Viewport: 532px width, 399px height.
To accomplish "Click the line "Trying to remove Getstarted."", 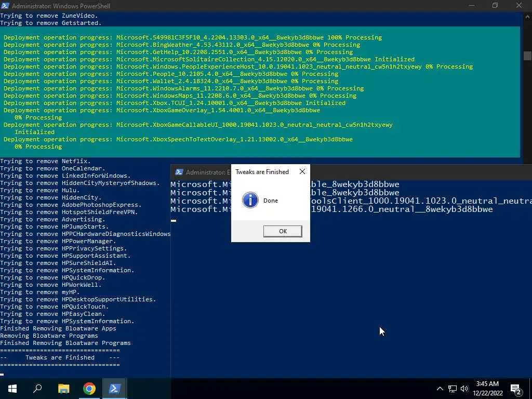I will (x=51, y=23).
